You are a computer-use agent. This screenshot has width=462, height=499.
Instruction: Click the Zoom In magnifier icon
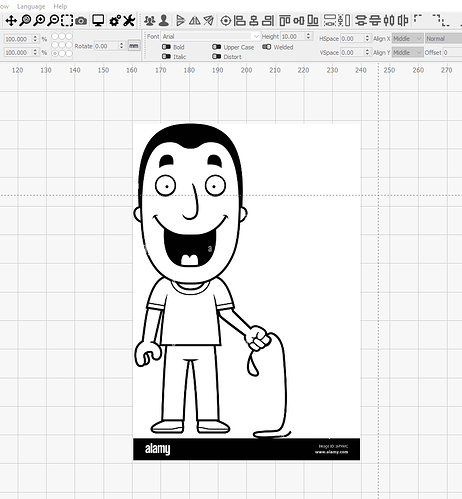tap(39, 21)
